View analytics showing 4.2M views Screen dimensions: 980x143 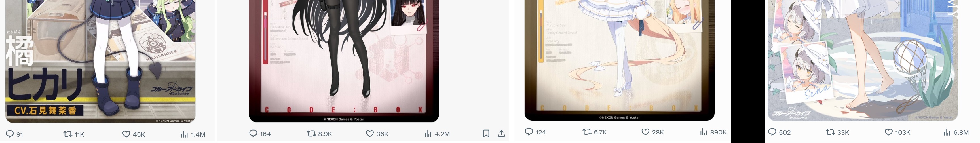(437, 133)
